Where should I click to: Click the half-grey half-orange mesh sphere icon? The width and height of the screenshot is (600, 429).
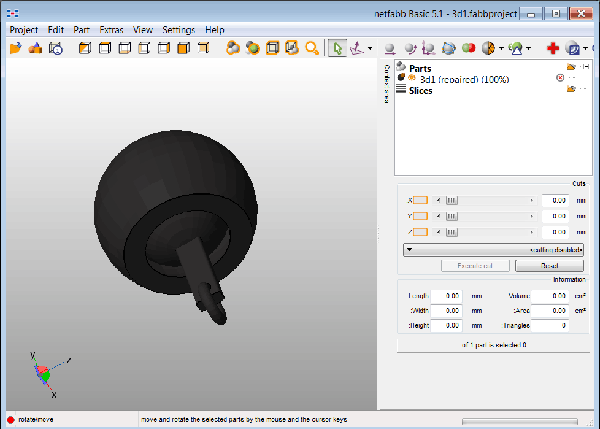pyautogui.click(x=488, y=48)
